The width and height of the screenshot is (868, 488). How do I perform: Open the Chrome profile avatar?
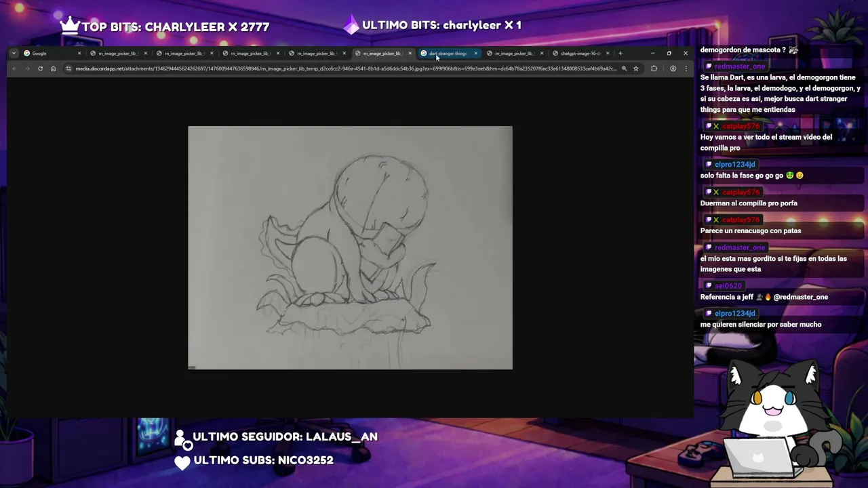pyautogui.click(x=673, y=68)
